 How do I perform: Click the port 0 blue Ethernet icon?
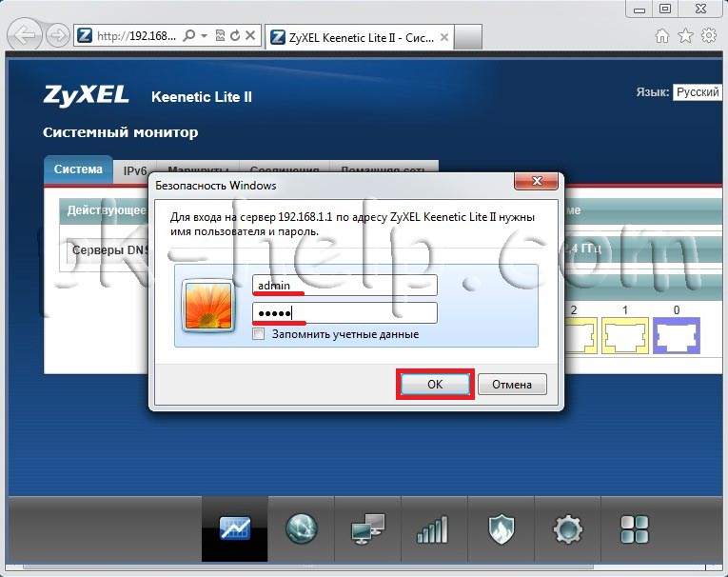point(677,335)
